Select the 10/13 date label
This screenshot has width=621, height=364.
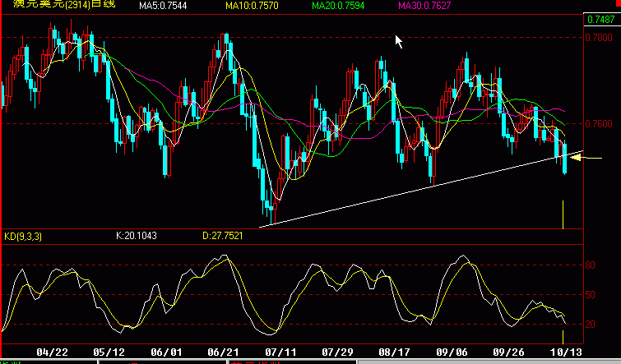tap(566, 352)
